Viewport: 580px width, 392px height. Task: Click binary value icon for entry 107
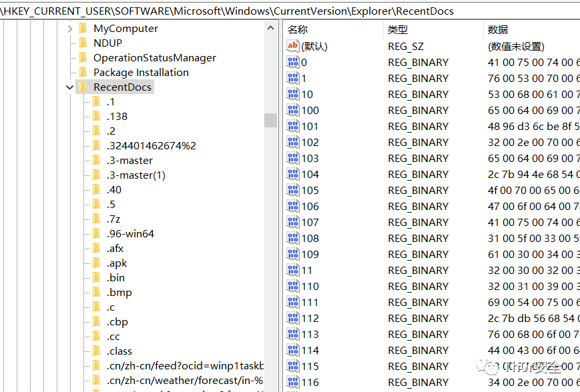point(292,222)
